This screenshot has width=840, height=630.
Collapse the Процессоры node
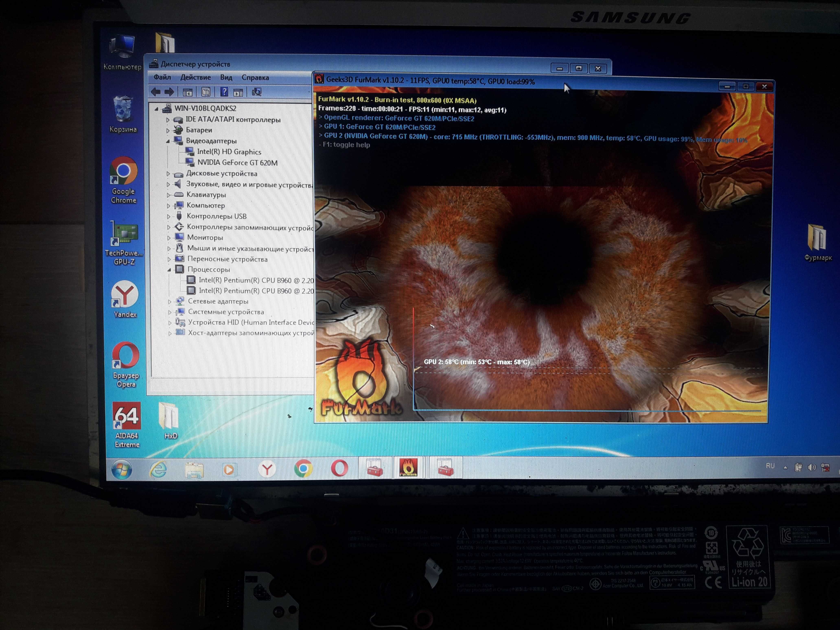(x=169, y=270)
